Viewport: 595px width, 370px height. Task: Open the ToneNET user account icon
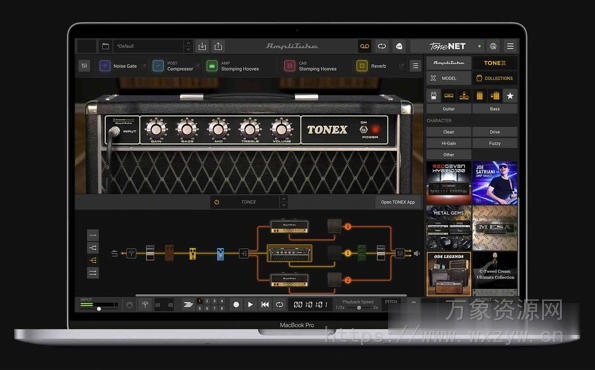coord(493,46)
